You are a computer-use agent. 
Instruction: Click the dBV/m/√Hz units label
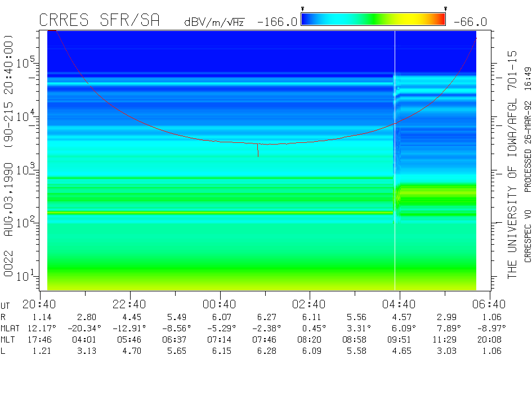214,22
